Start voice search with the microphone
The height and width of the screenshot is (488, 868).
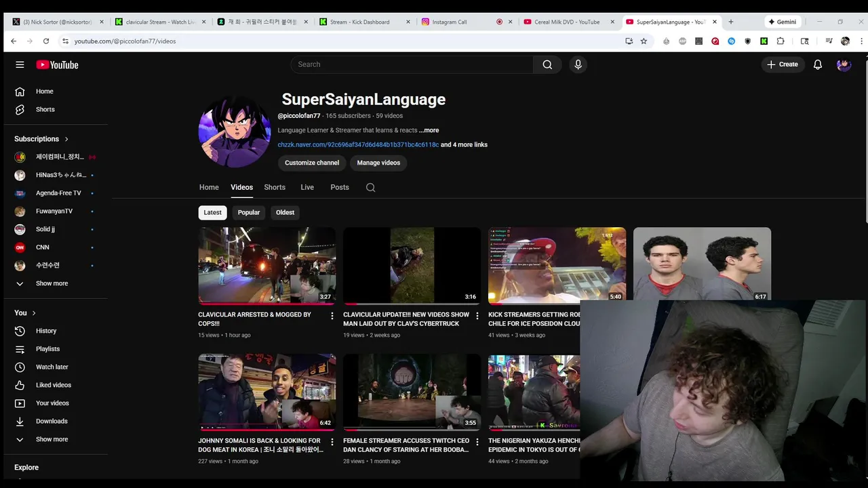(x=578, y=64)
